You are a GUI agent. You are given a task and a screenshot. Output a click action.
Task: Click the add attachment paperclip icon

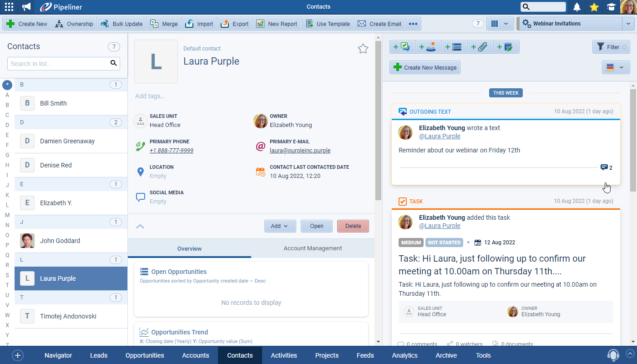pyautogui.click(x=480, y=47)
